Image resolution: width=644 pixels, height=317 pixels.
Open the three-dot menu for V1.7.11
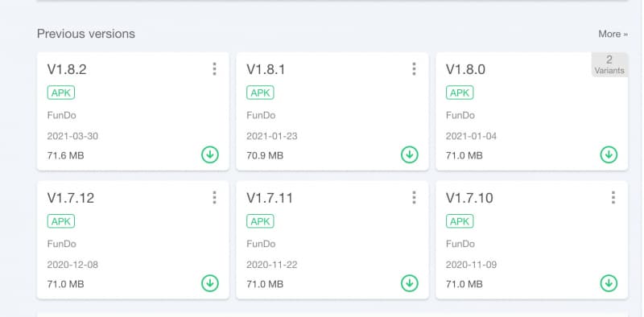[414, 197]
